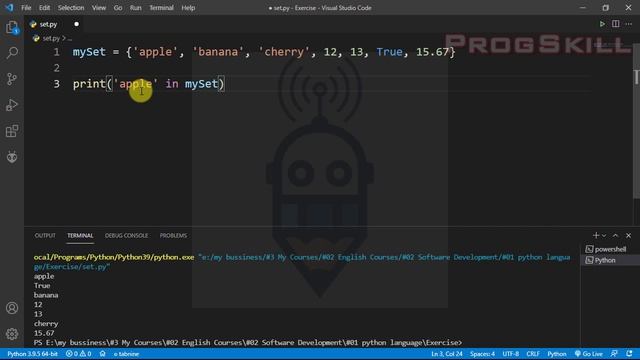Image resolution: width=640 pixels, height=360 pixels.
Task: Click terminal prompt line starting PS E:
Action: [x=248, y=342]
